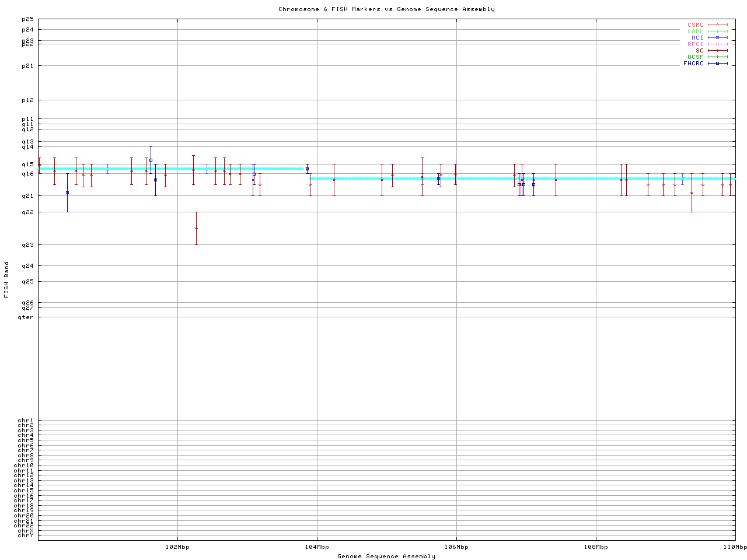Click the 104Mbp x-axis tick label
The height and width of the screenshot is (560, 747).
tap(317, 547)
